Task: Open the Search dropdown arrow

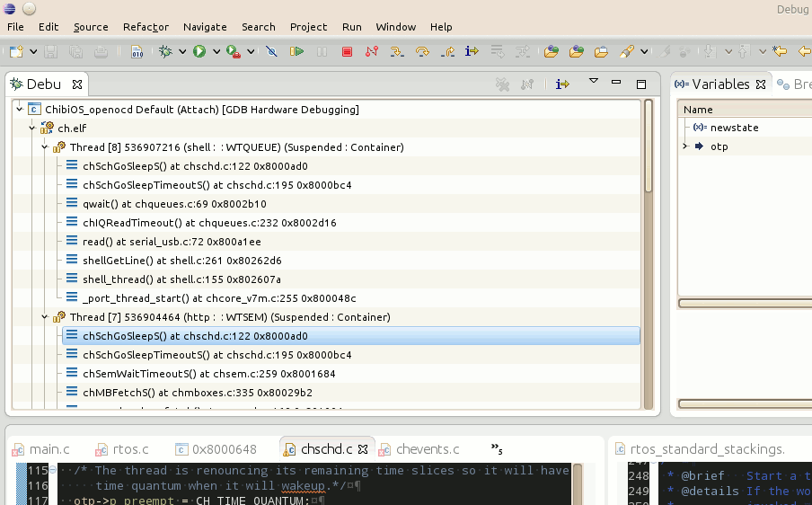Action: click(x=644, y=51)
